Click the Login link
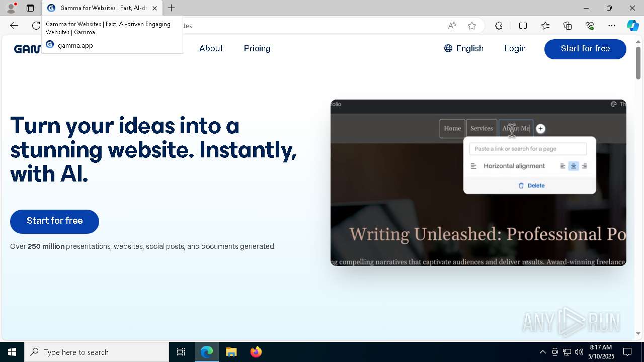 (x=515, y=49)
